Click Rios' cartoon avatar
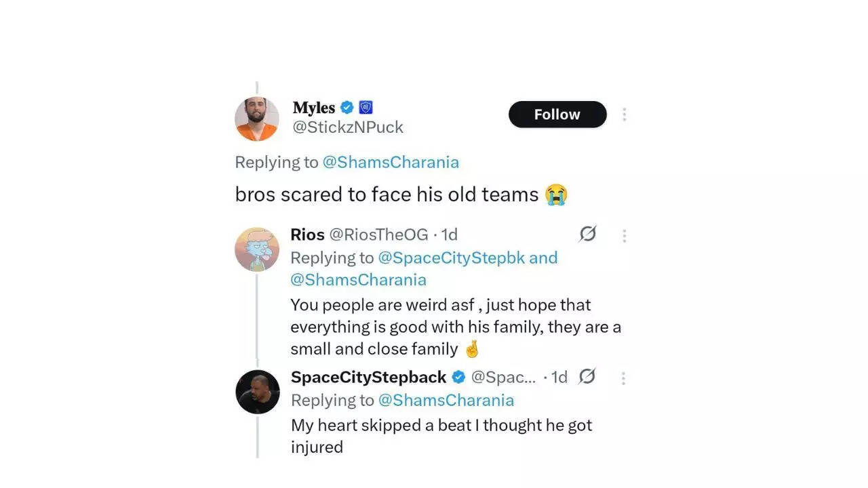 pyautogui.click(x=257, y=249)
